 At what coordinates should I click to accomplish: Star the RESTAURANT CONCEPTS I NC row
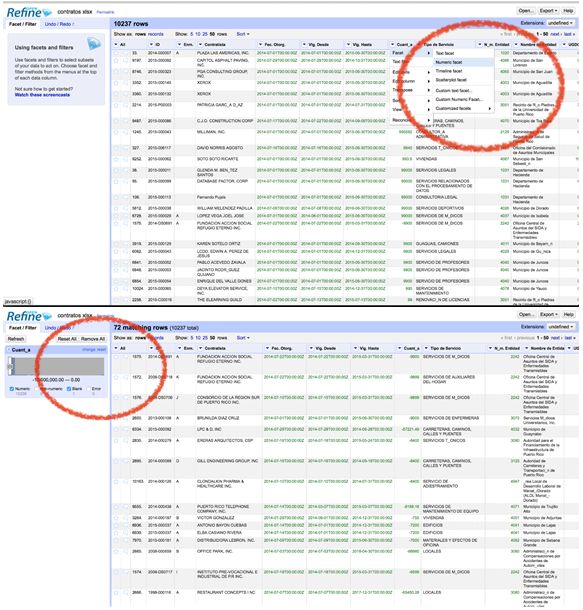tap(116, 593)
